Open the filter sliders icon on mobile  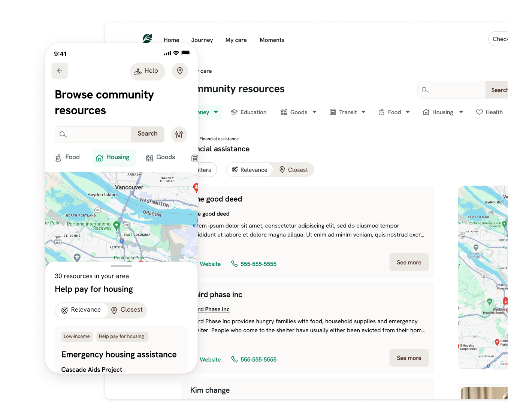(x=179, y=134)
